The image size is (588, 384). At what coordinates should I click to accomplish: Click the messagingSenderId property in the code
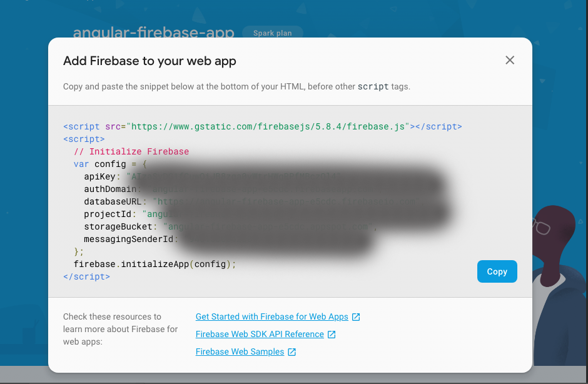coord(128,239)
